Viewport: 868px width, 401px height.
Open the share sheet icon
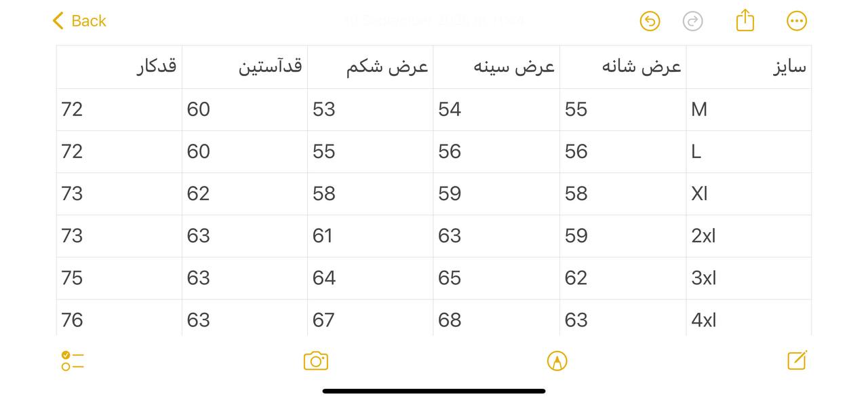pyautogui.click(x=745, y=20)
